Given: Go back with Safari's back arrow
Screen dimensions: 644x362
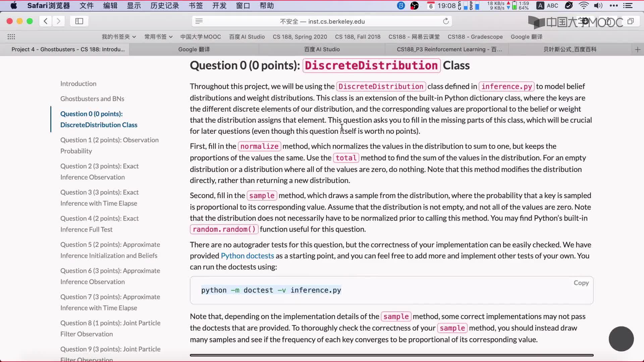Looking at the screenshot, I should pos(46,21).
